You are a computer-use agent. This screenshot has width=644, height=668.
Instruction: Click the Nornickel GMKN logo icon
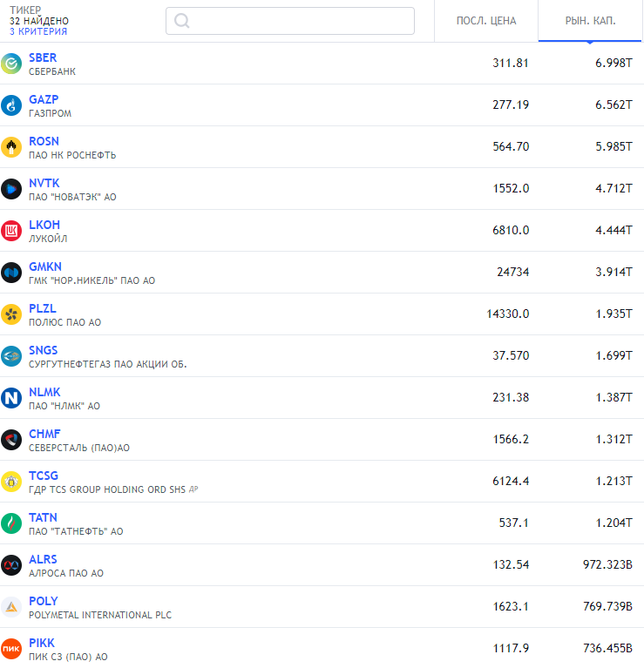click(11, 273)
